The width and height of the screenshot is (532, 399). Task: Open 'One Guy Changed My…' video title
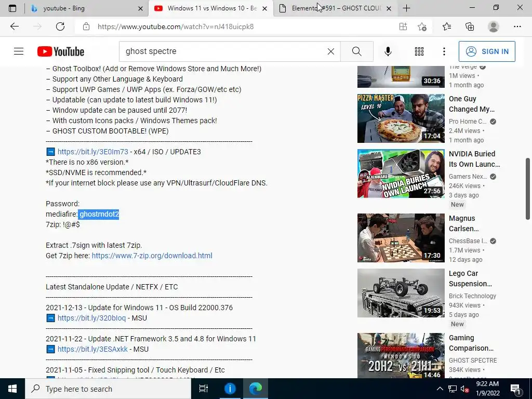pos(472,104)
